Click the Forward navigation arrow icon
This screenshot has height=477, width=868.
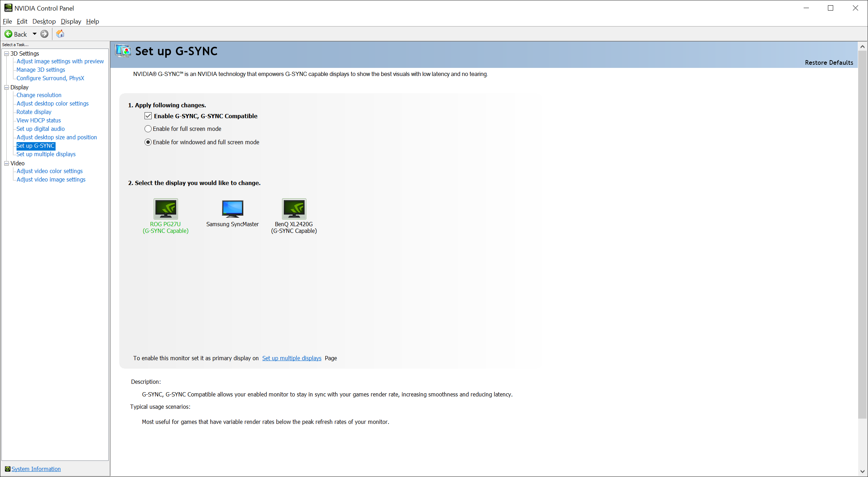point(44,34)
